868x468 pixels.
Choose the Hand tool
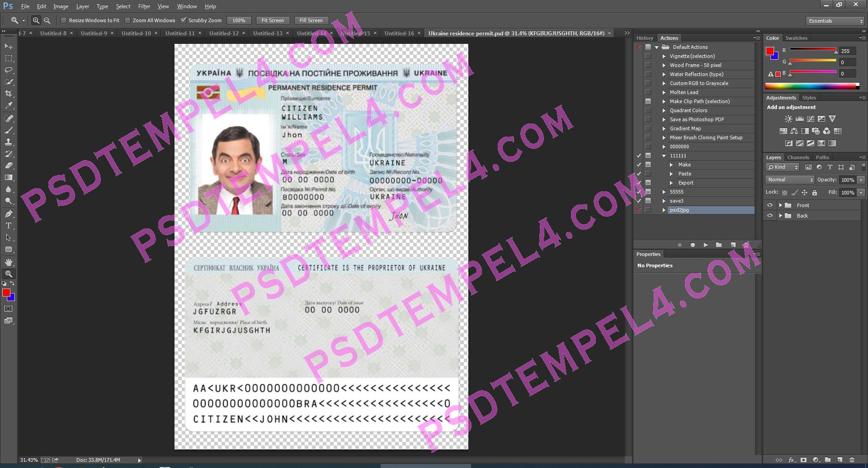[9, 262]
